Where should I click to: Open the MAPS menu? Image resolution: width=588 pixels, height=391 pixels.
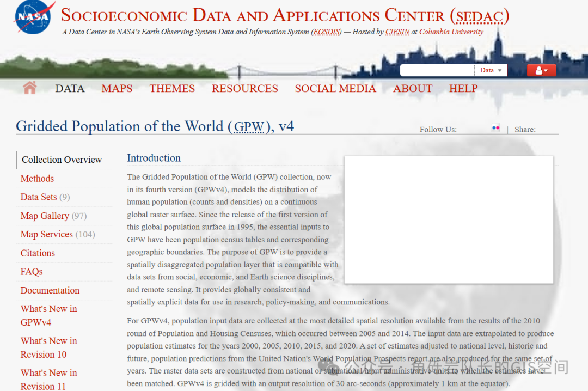pos(117,89)
